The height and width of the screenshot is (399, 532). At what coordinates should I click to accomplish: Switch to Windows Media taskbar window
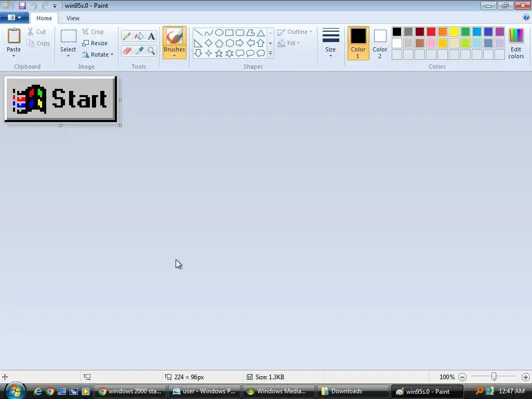pyautogui.click(x=278, y=391)
